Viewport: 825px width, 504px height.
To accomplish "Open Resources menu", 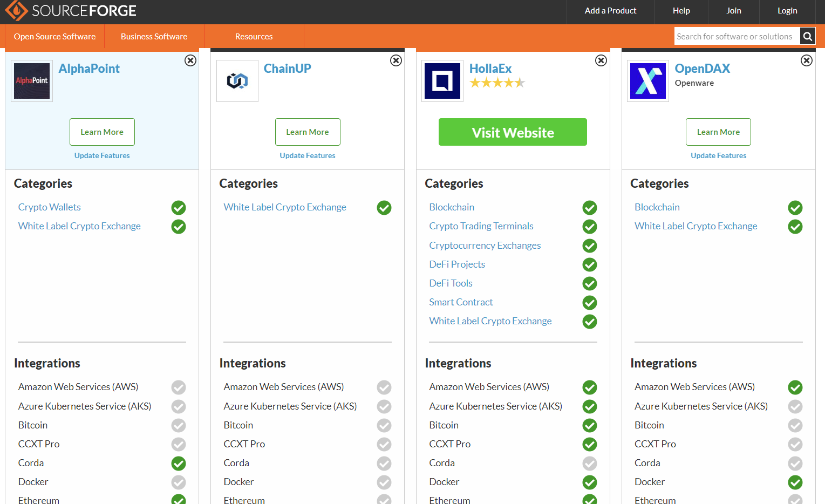I will tap(254, 36).
